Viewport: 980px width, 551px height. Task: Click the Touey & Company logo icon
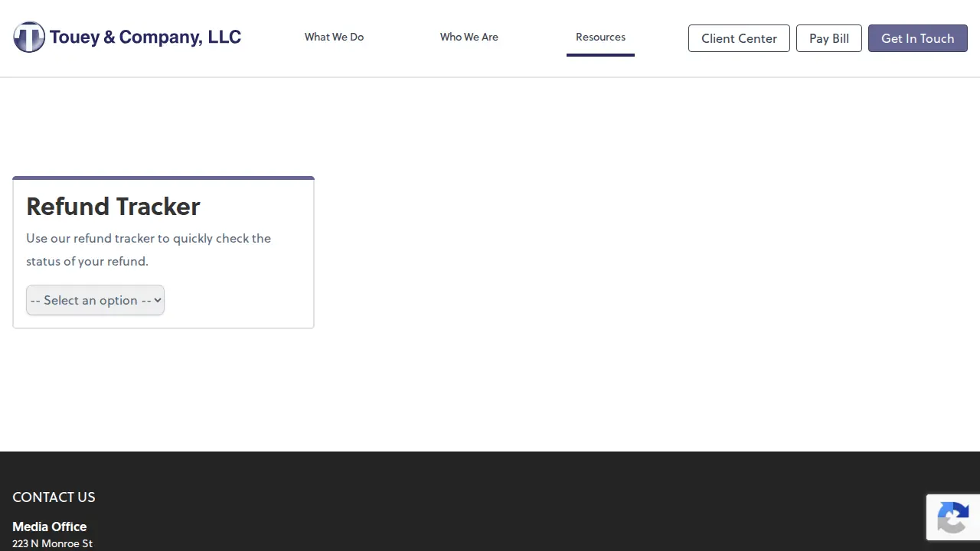click(29, 37)
